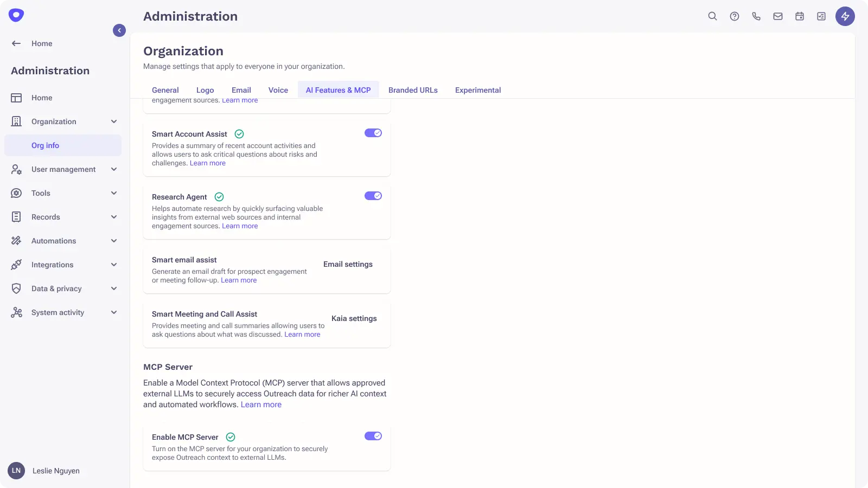Switch to the Branded URLs tab
Viewport: 868px width, 488px height.
[413, 90]
